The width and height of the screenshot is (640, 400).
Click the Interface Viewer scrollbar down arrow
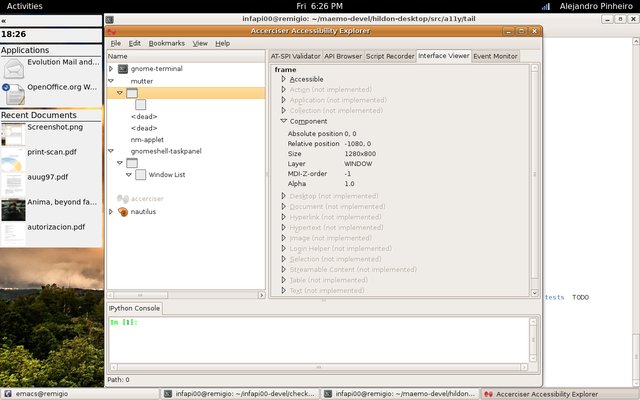pos(535,293)
